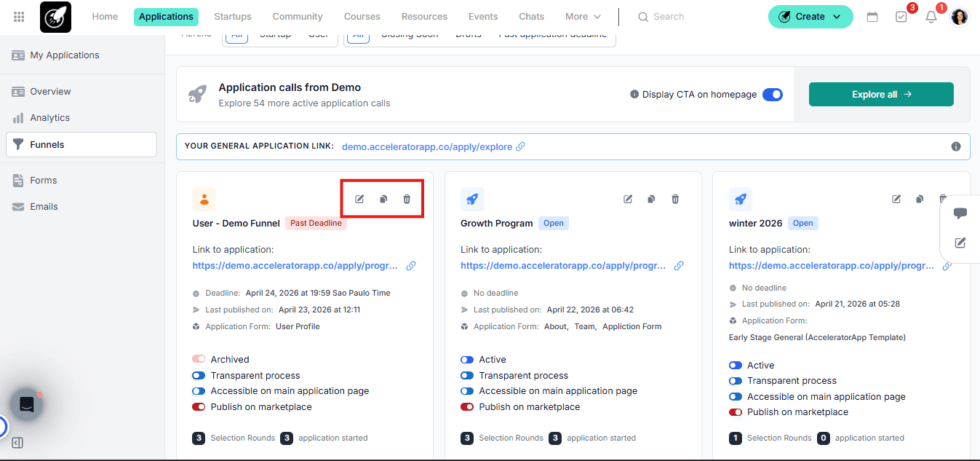This screenshot has height=461, width=980.
Task: Open the user profile avatar
Action: click(x=960, y=17)
